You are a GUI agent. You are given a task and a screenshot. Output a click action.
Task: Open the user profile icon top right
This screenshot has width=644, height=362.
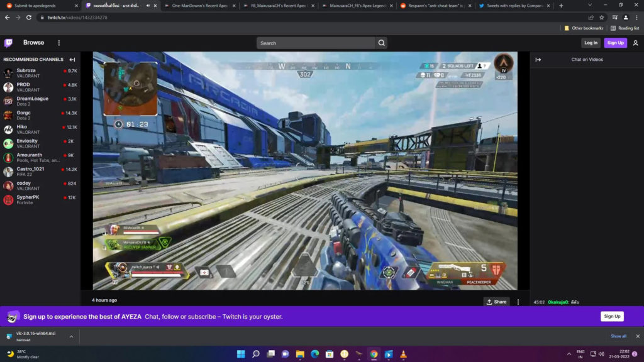(635, 42)
